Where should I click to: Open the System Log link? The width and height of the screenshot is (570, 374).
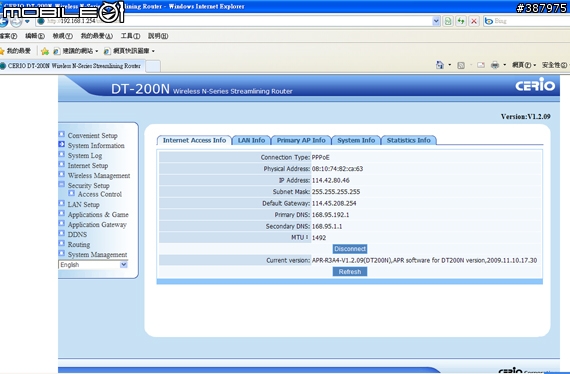point(85,156)
